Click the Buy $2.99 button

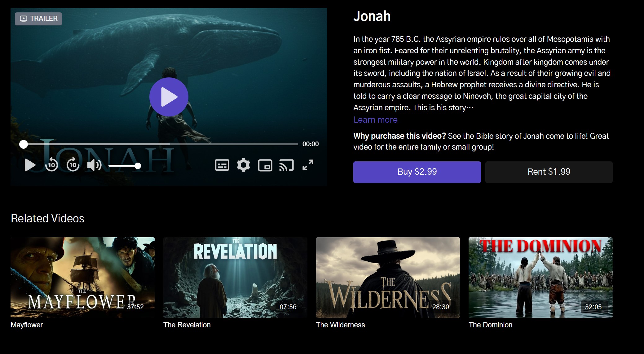coord(417,172)
